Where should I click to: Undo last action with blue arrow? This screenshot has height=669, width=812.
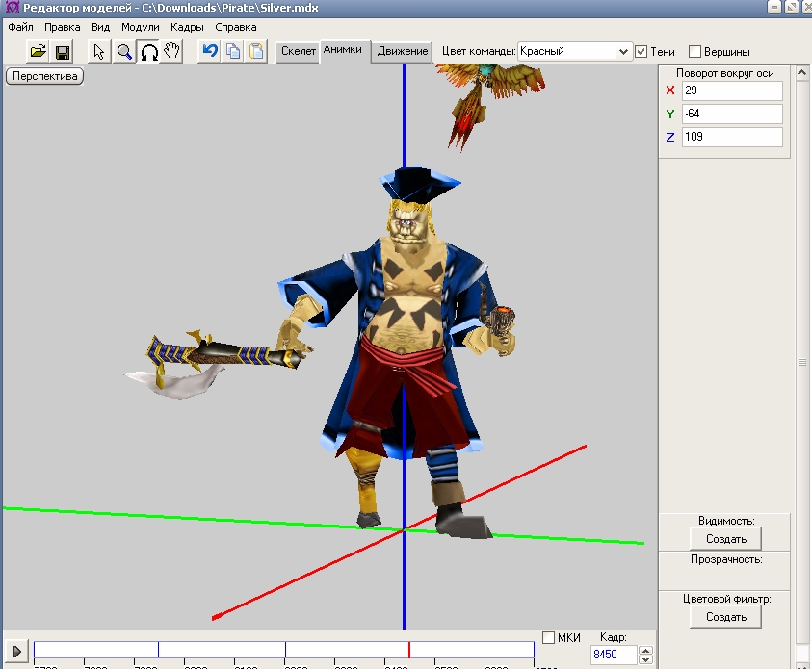click(x=210, y=51)
